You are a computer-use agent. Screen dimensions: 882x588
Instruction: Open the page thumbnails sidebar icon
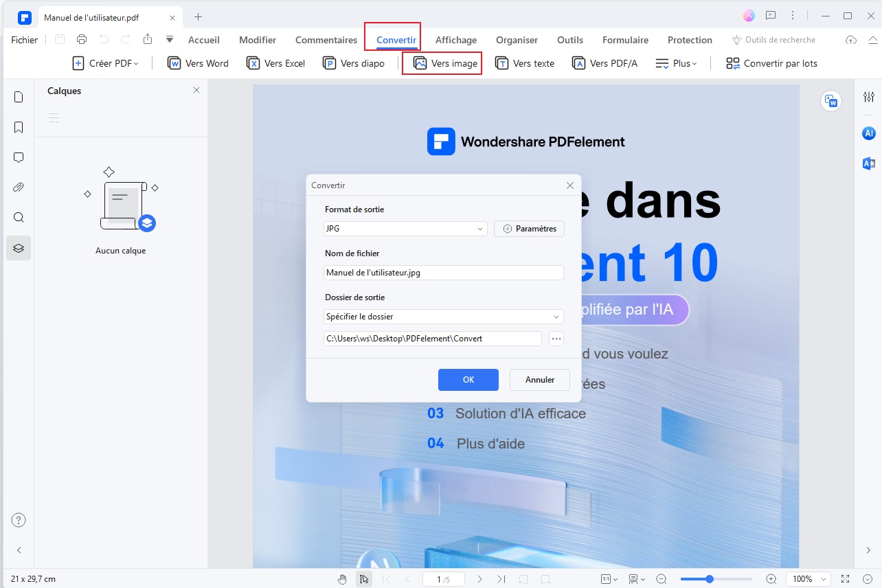pos(19,97)
